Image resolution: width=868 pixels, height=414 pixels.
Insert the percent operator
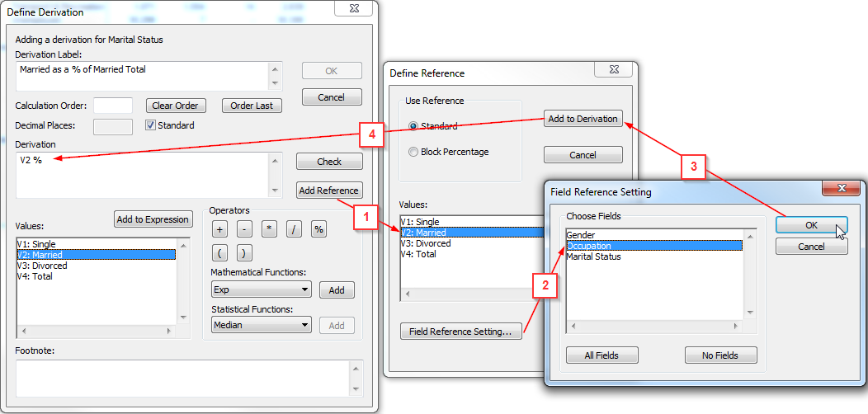[x=318, y=229]
